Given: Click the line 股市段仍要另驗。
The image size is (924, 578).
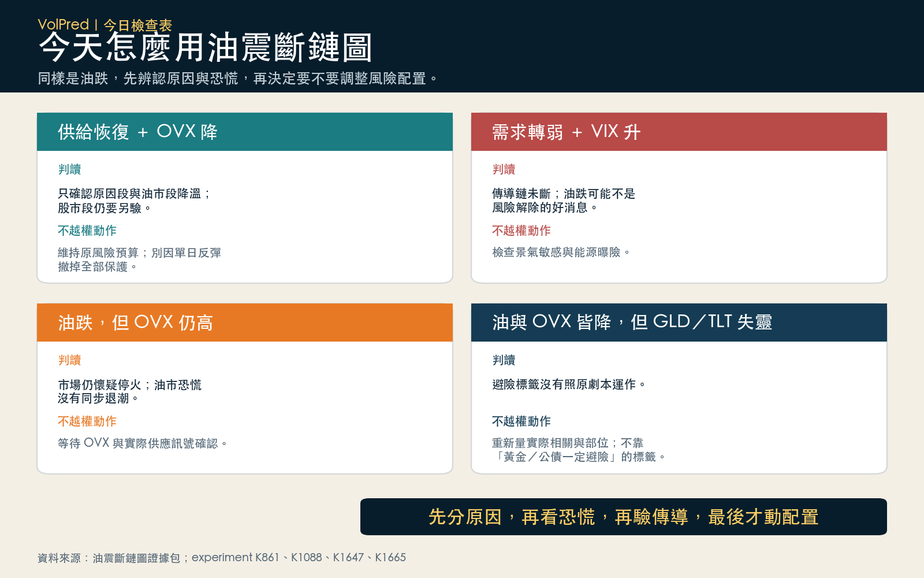Looking at the screenshot, I should (105, 208).
